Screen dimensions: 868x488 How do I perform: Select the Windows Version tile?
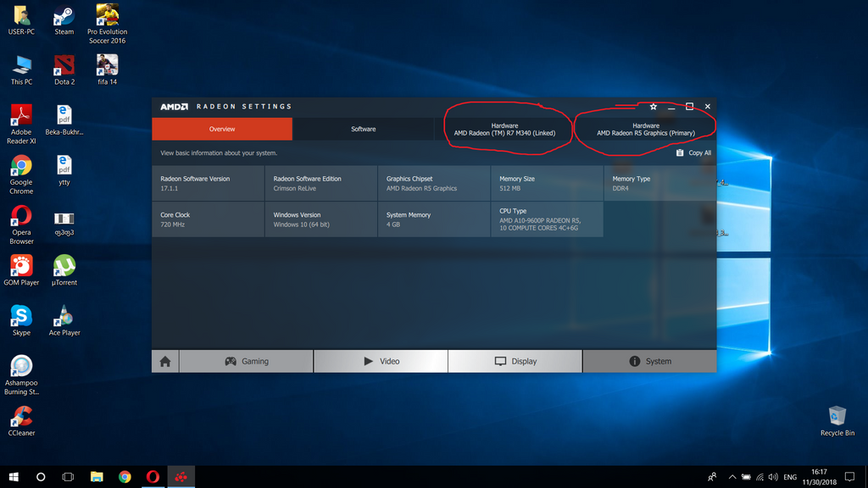(x=321, y=219)
